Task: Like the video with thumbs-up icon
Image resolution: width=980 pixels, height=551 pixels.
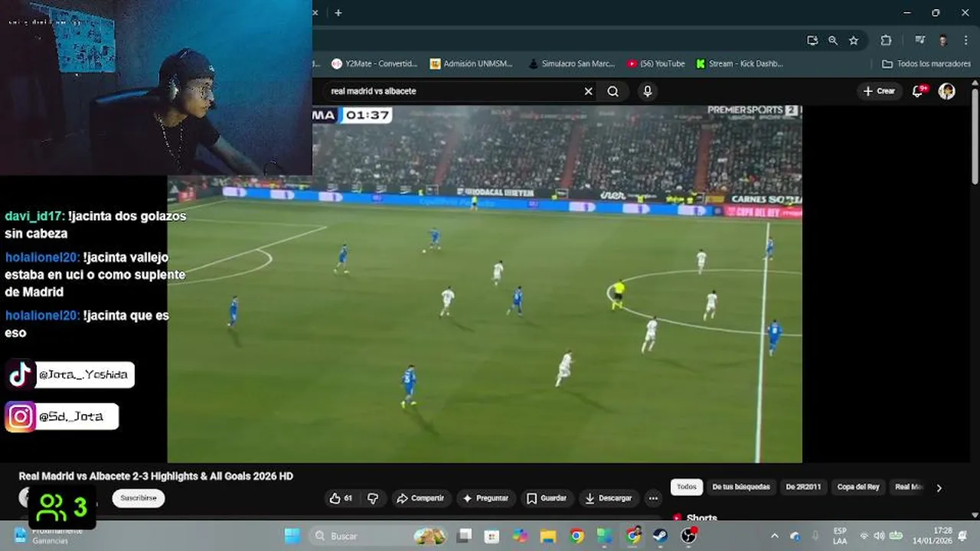Action: [x=341, y=498]
